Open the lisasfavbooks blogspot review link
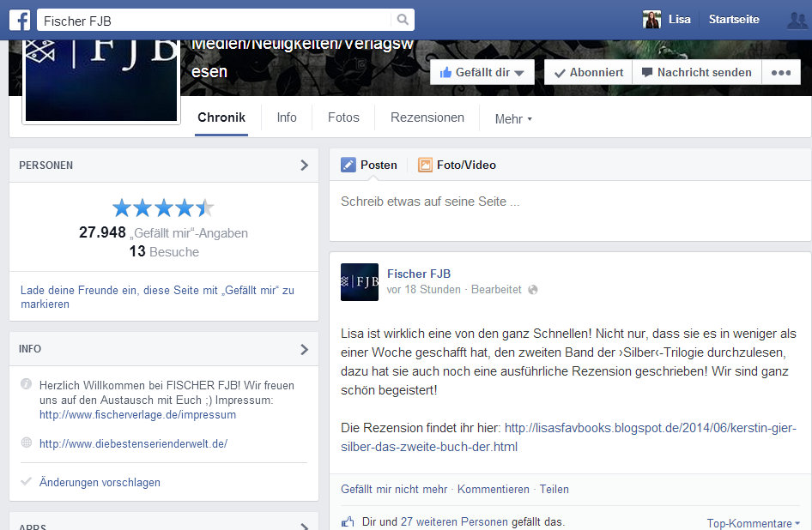 tap(568, 437)
